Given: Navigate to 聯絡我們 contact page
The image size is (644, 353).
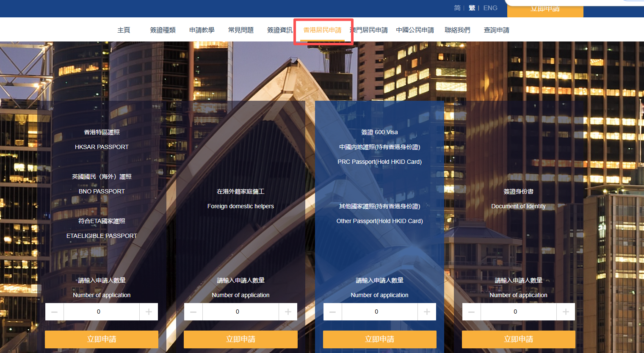Looking at the screenshot, I should 457,30.
